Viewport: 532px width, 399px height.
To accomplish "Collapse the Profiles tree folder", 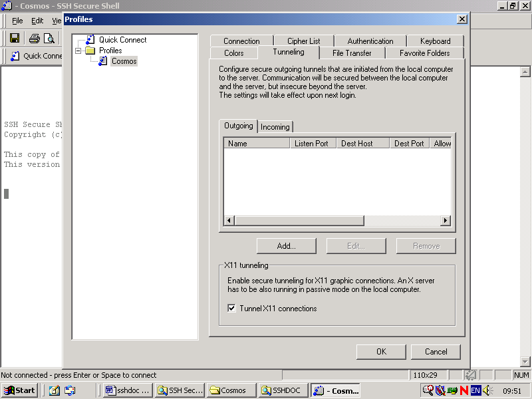I will pyautogui.click(x=78, y=51).
